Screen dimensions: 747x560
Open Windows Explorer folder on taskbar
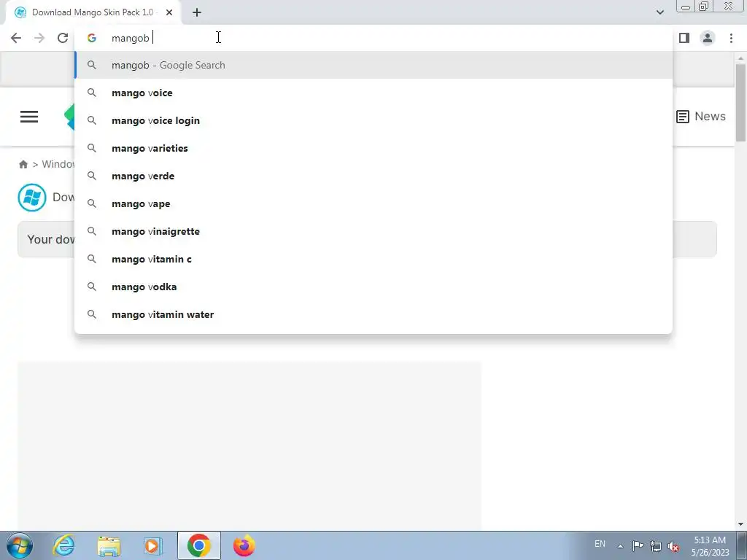coord(109,545)
